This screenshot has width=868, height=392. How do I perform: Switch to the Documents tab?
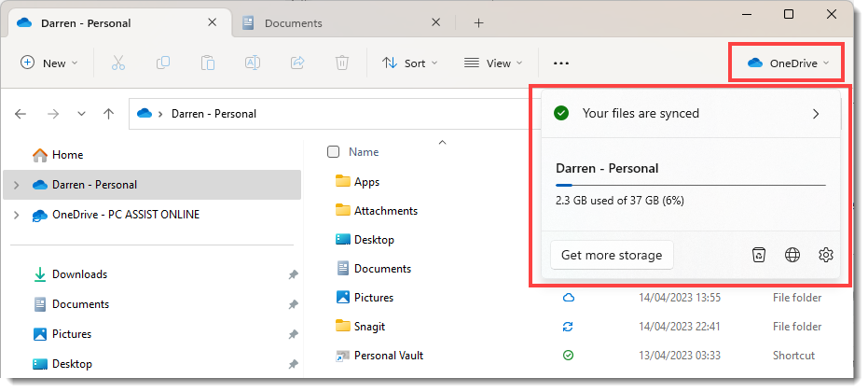pyautogui.click(x=343, y=22)
